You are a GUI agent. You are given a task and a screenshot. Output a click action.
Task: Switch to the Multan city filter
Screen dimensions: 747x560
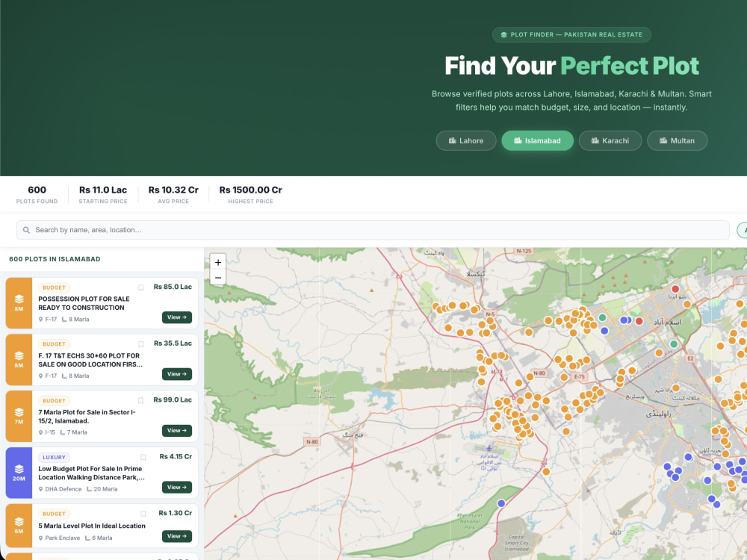coord(677,140)
